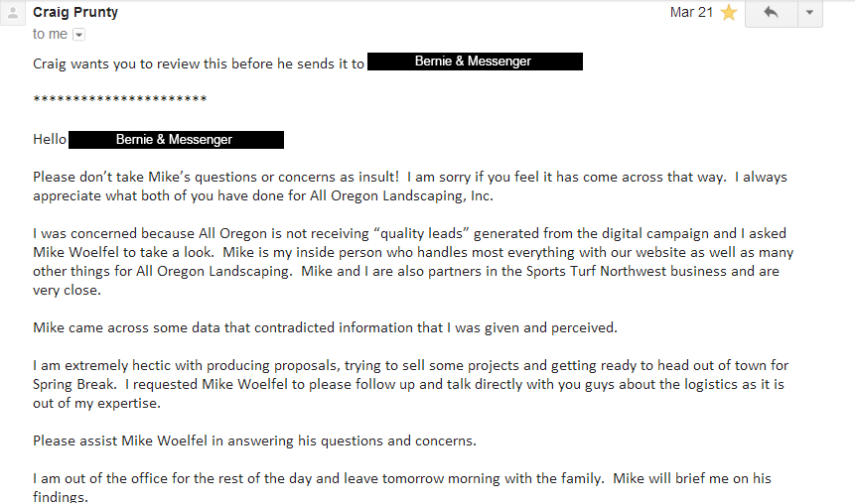Click the Bernie & Messenger box after Hello
Image resolution: width=856 pixels, height=504 pixels.
click(x=176, y=140)
